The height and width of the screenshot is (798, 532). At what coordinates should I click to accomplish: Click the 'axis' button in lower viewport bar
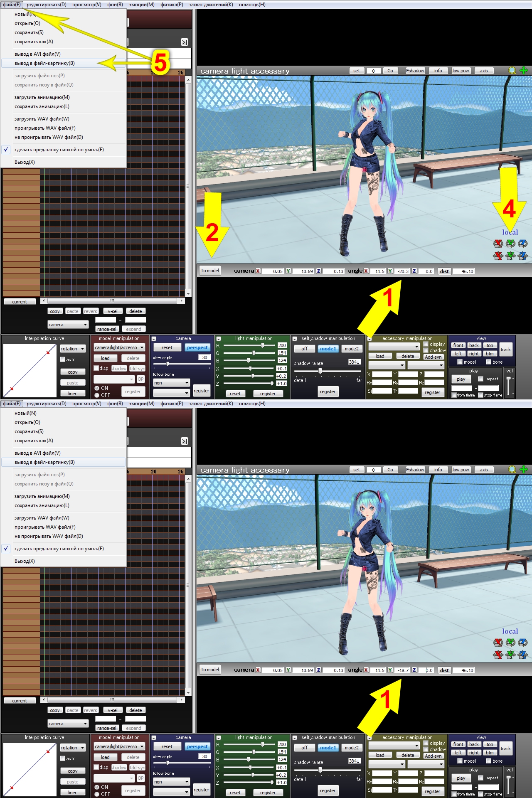coord(484,470)
